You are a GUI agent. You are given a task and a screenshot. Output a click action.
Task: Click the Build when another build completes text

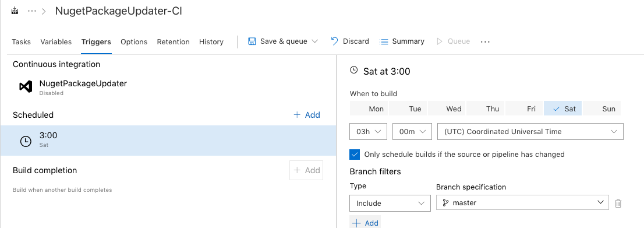tap(62, 190)
